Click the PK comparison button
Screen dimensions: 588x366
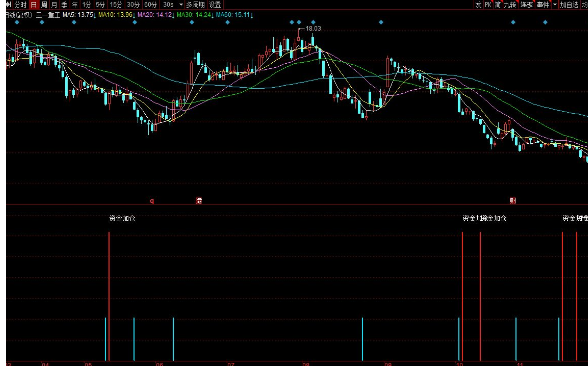(488, 4)
